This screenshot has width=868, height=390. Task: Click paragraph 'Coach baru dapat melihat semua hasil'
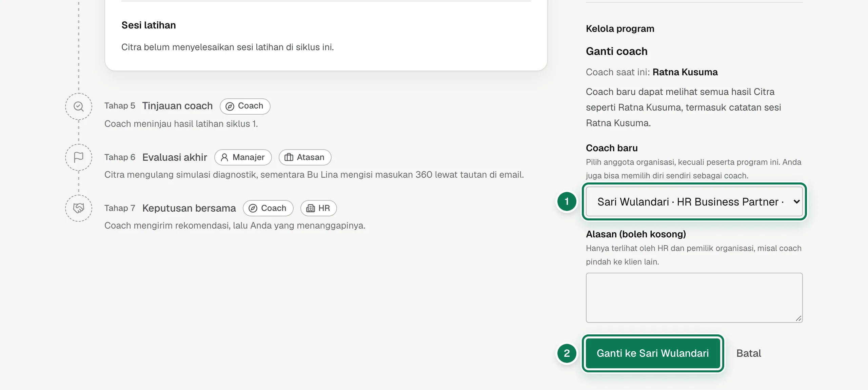click(683, 107)
